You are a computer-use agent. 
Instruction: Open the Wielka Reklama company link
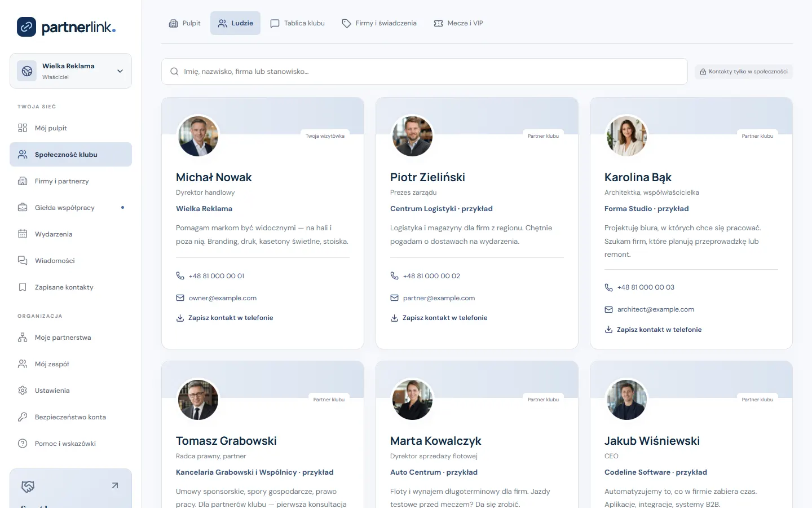(x=204, y=209)
